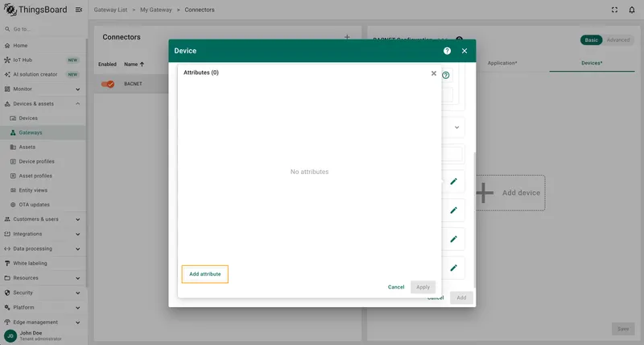Click the Add button in Device dialog
The width and height of the screenshot is (644, 345).
(x=461, y=297)
